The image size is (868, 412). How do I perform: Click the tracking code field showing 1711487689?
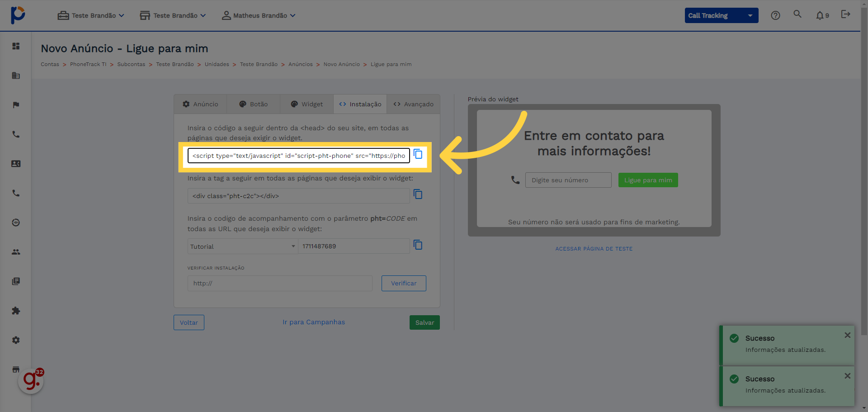354,246
